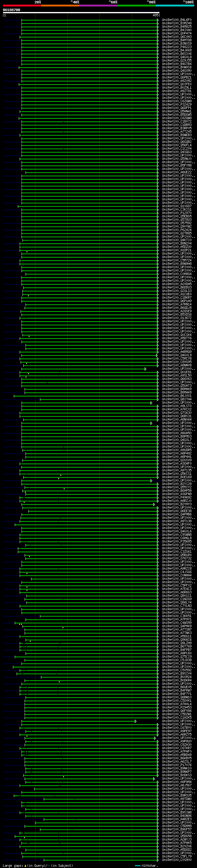Select the UniRef100_O13672 label

177,318
